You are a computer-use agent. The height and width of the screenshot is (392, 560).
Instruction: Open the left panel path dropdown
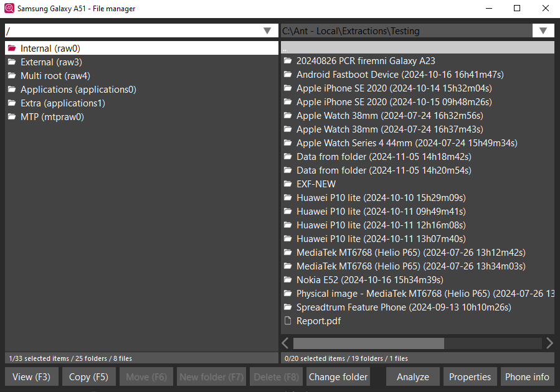[x=267, y=30]
